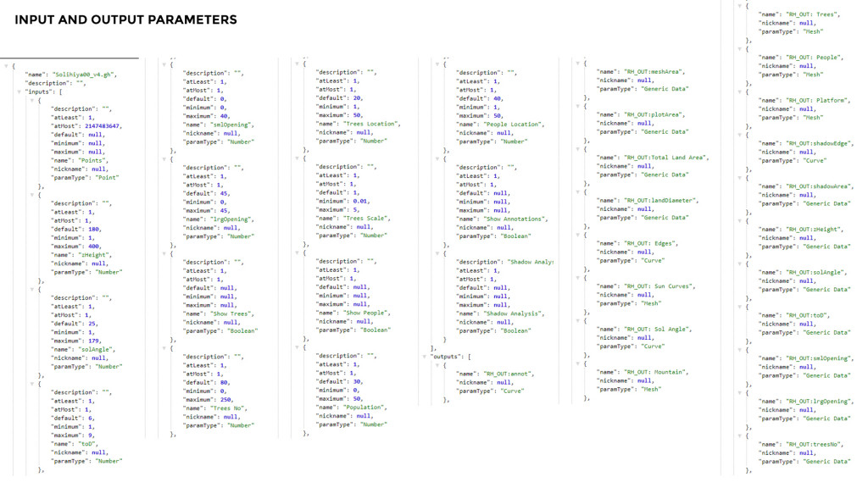Image resolution: width=868 pixels, height=488 pixels.
Task: Collapse the "lrgOpening" input object
Action: (x=164, y=158)
